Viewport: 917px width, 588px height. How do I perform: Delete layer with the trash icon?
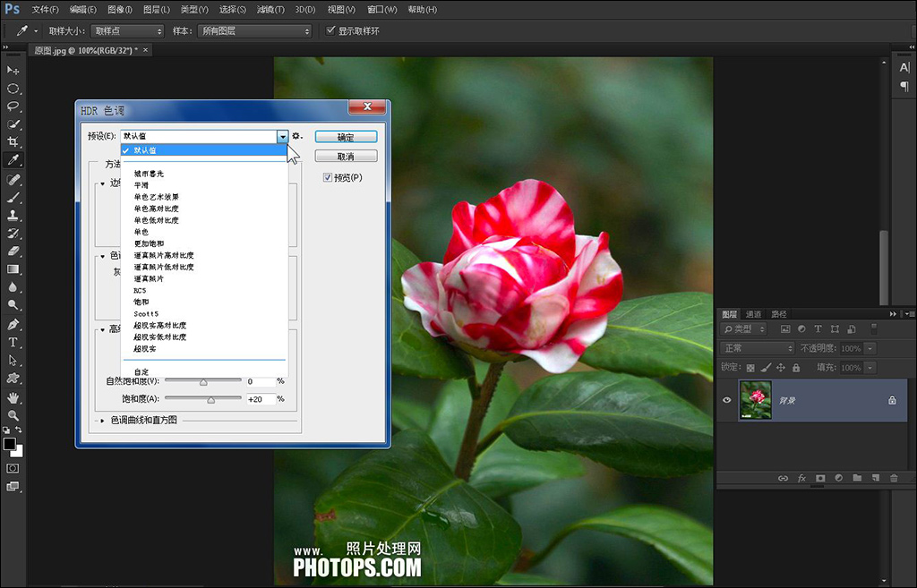(x=894, y=478)
